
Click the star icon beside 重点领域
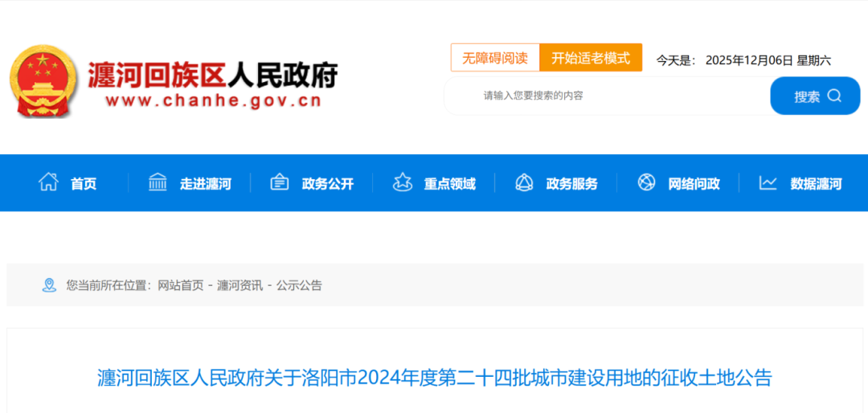click(403, 182)
